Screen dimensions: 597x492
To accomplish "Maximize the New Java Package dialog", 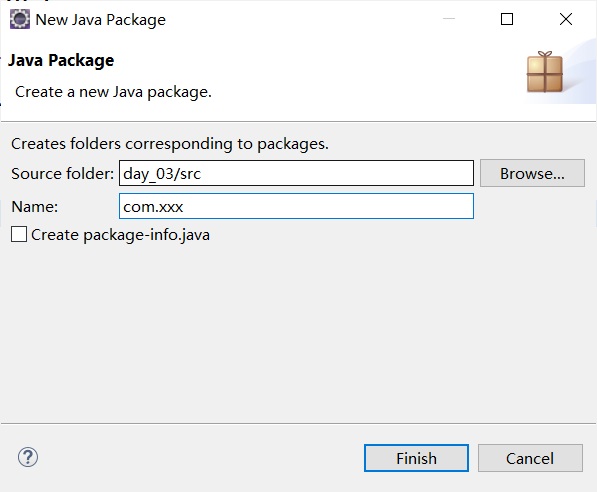I will (x=507, y=19).
